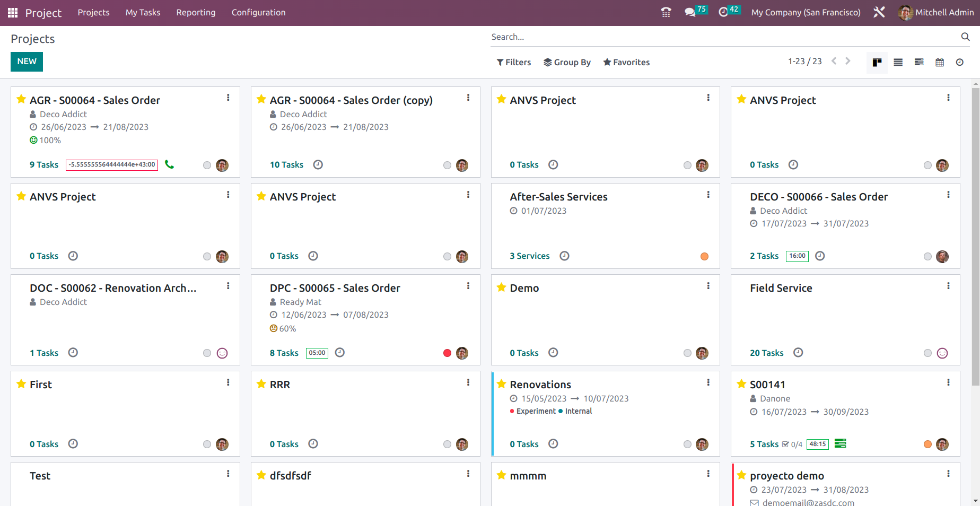Click the phone softphone icon in the top bar

[666, 12]
